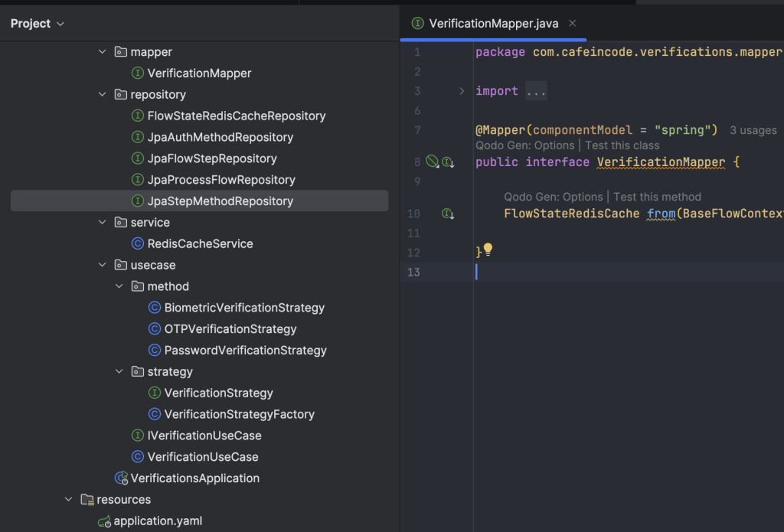Click VerificationsApplication run class icon
784x532 pixels.
pyautogui.click(x=122, y=478)
